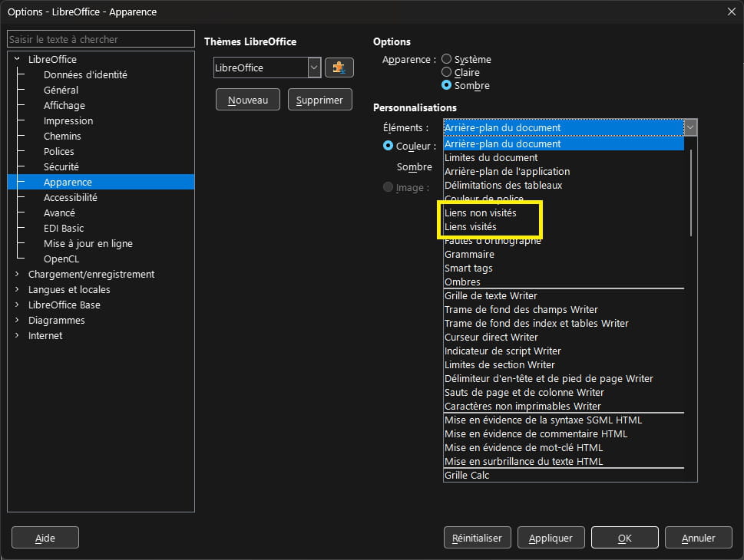Open the Chemins settings page
This screenshot has height=560, width=744.
point(63,136)
